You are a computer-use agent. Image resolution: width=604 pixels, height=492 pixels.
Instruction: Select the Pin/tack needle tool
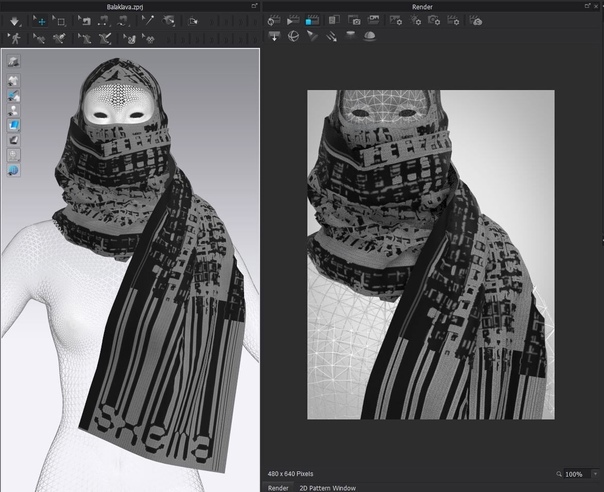[x=147, y=20]
